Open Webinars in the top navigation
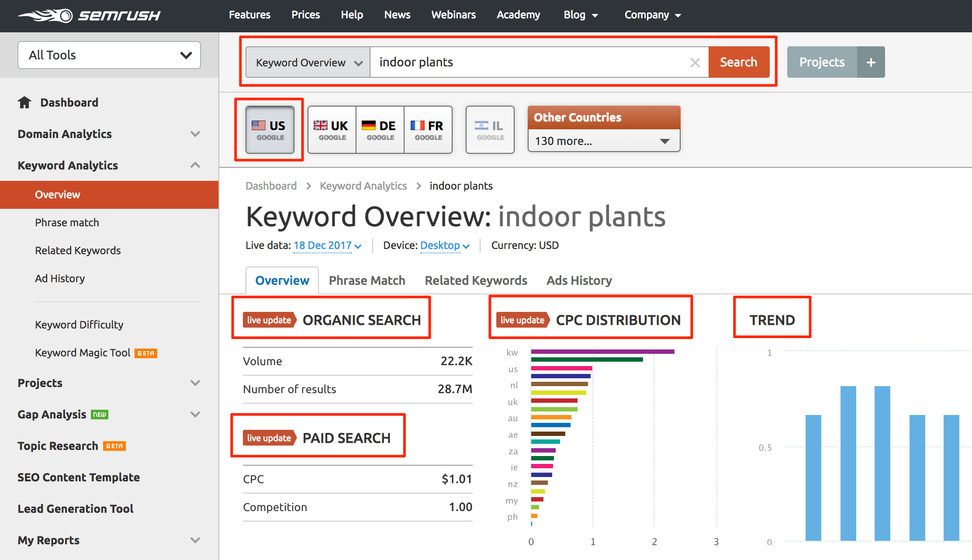The width and height of the screenshot is (972, 560). click(453, 15)
